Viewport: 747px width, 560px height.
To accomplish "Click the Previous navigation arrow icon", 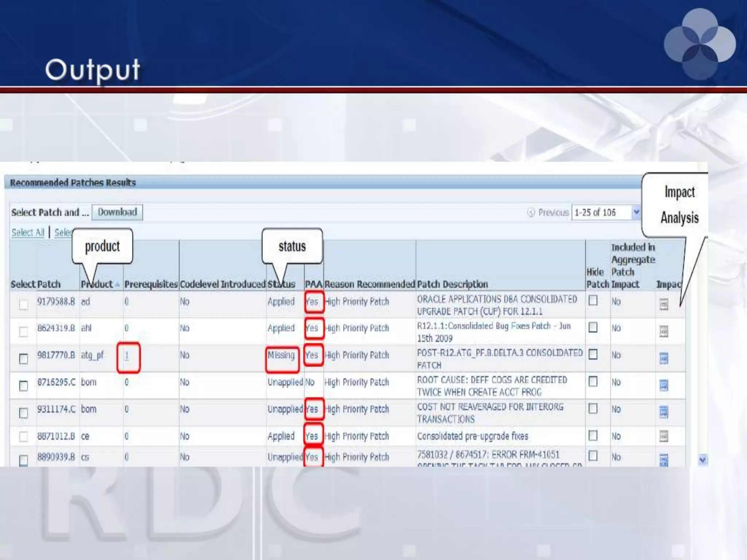I will click(x=531, y=213).
